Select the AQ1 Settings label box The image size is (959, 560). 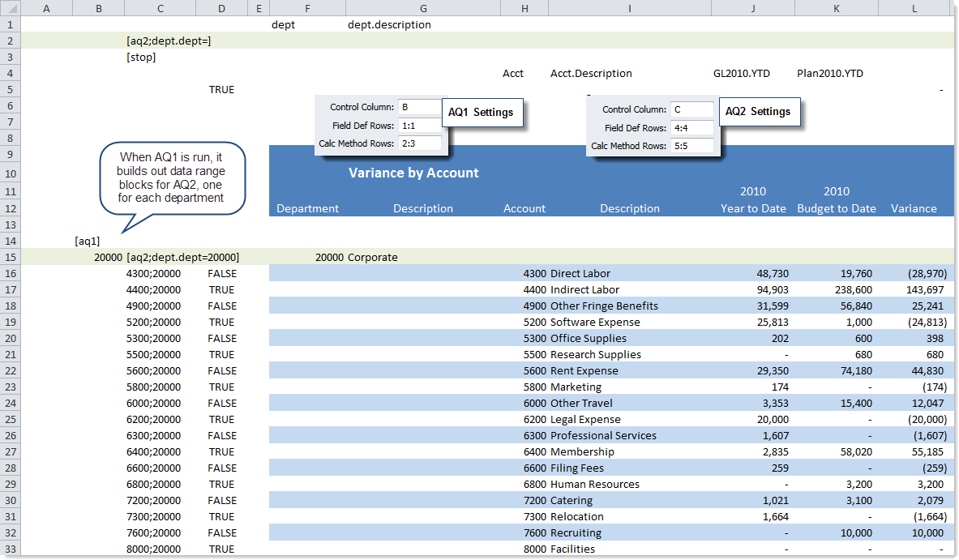pyautogui.click(x=482, y=113)
